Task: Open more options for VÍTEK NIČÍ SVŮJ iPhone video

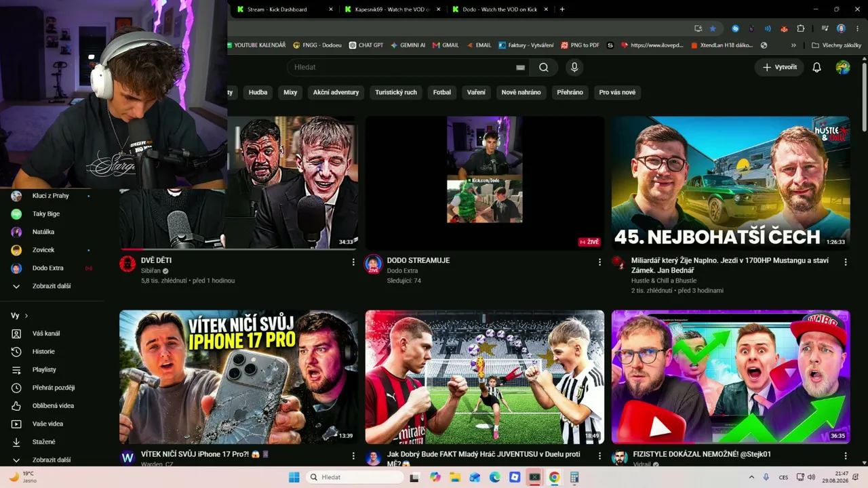Action: (353, 456)
